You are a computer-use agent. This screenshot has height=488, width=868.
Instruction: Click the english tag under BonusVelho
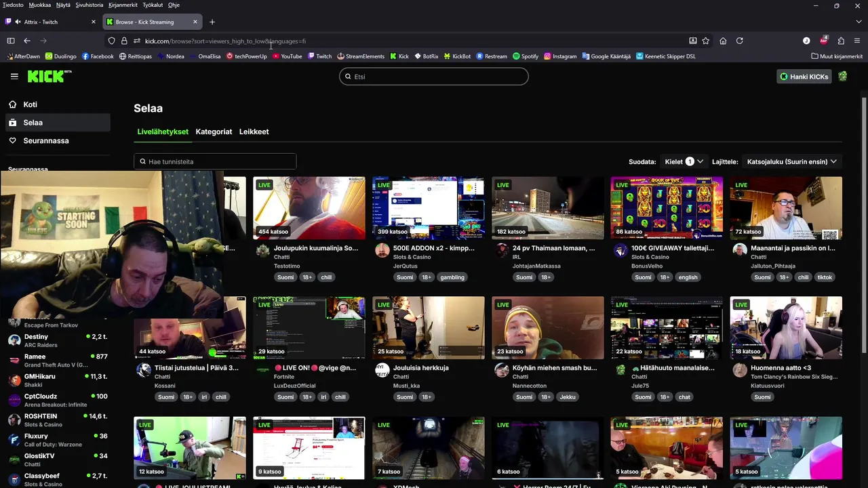[688, 277]
